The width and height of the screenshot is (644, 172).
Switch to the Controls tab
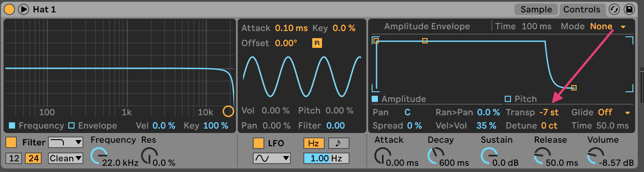point(581,9)
